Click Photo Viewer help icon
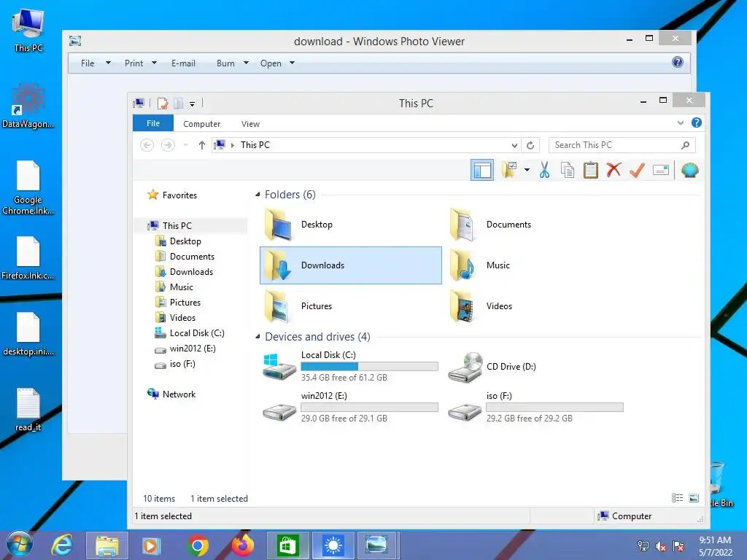The image size is (747, 560). (x=678, y=63)
